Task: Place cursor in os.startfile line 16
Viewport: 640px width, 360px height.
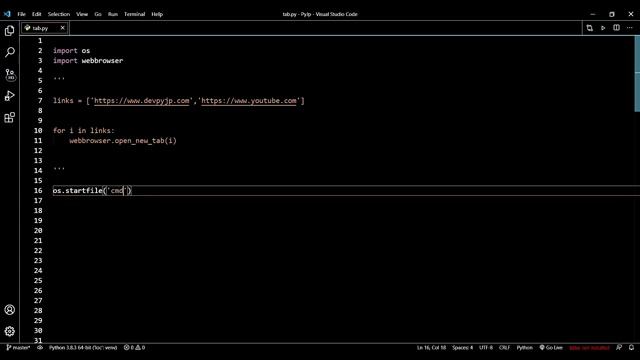Action: tap(92, 191)
